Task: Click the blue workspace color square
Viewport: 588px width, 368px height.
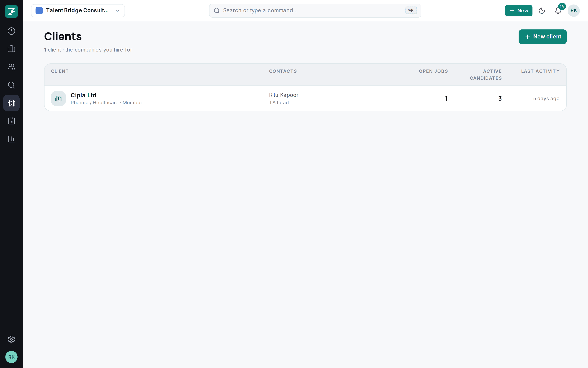Action: (x=39, y=10)
